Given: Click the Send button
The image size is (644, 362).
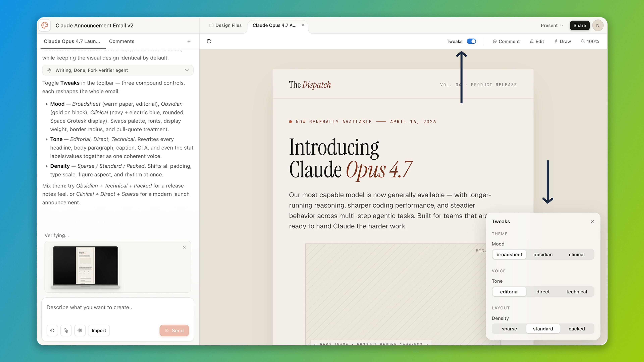Looking at the screenshot, I should coord(174,330).
